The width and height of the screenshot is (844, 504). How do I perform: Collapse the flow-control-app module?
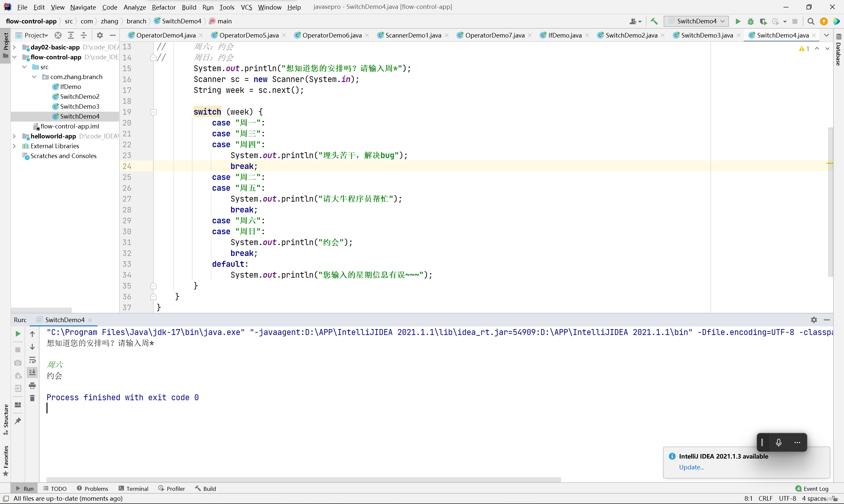tap(14, 57)
